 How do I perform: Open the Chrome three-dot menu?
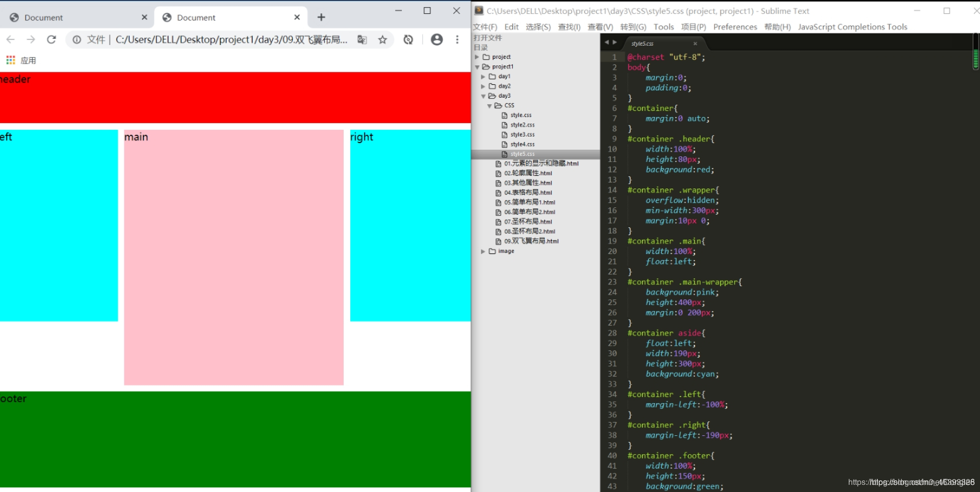coord(457,39)
